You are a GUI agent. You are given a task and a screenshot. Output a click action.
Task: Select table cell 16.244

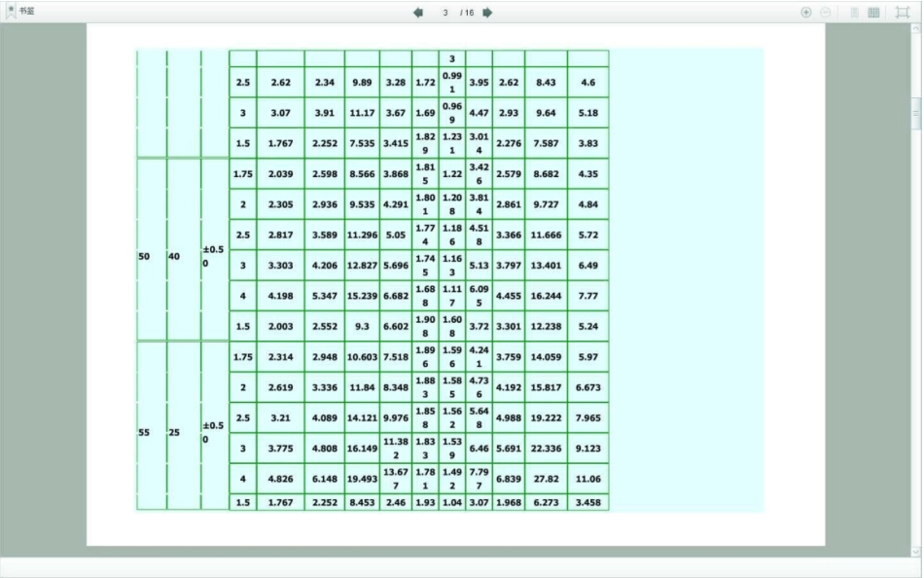[x=546, y=296]
